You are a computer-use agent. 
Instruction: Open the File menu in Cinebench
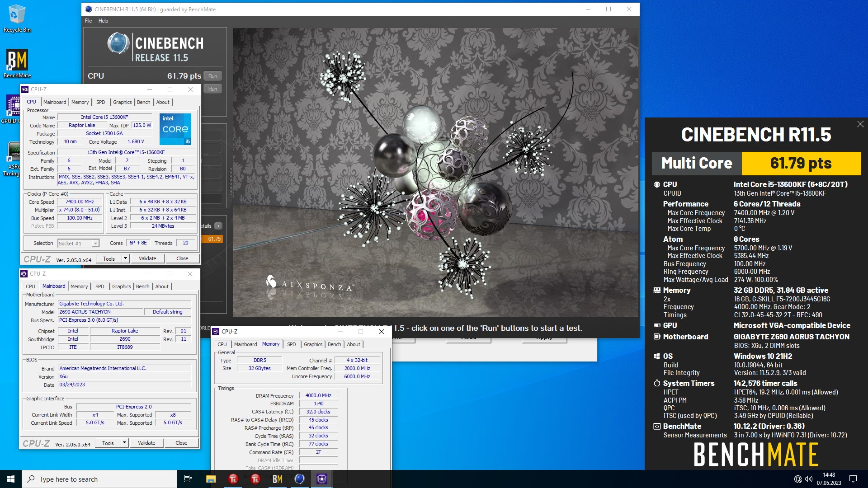tap(88, 21)
